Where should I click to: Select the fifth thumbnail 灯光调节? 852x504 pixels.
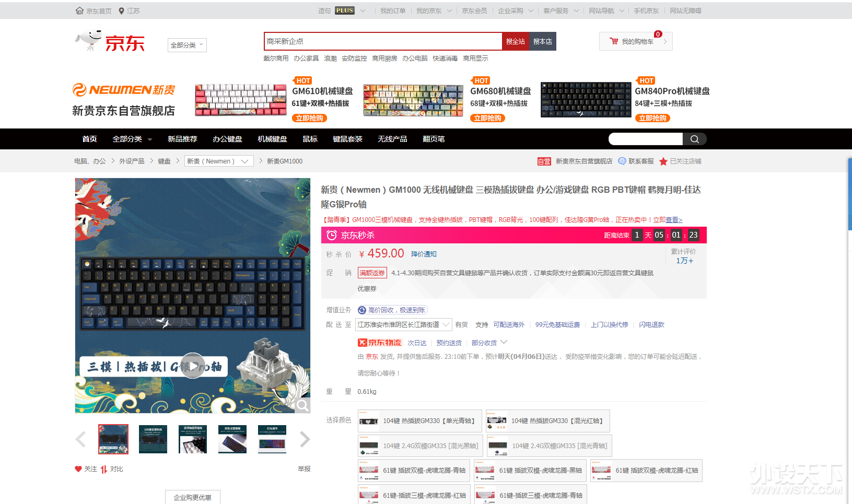272,439
